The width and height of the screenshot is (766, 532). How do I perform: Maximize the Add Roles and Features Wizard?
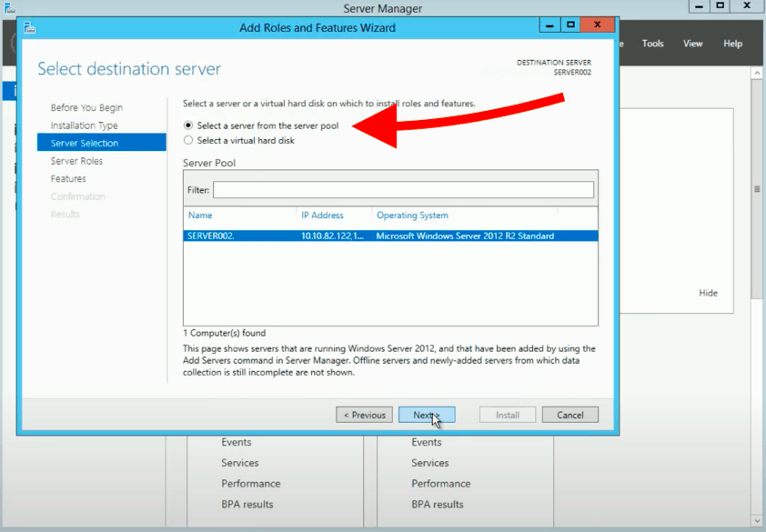tap(570, 25)
